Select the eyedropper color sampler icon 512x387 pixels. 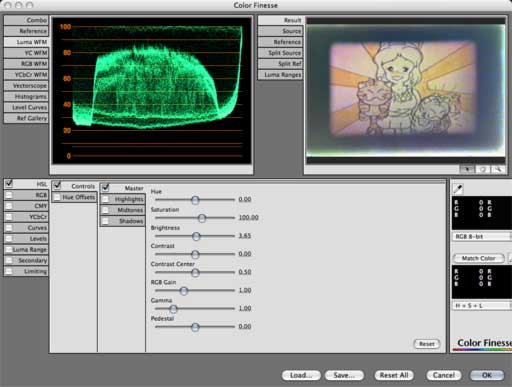(x=458, y=189)
